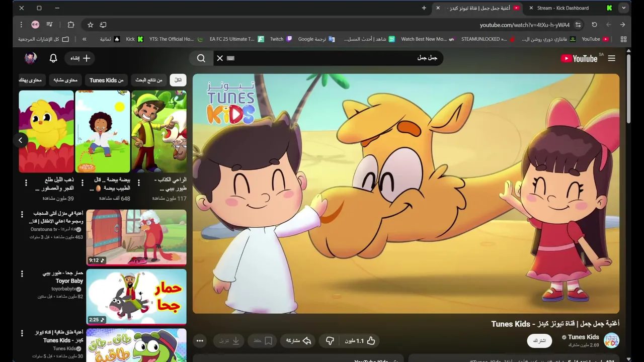Save the video with bookmark button
The width and height of the screenshot is (644, 362).
pos(263,341)
